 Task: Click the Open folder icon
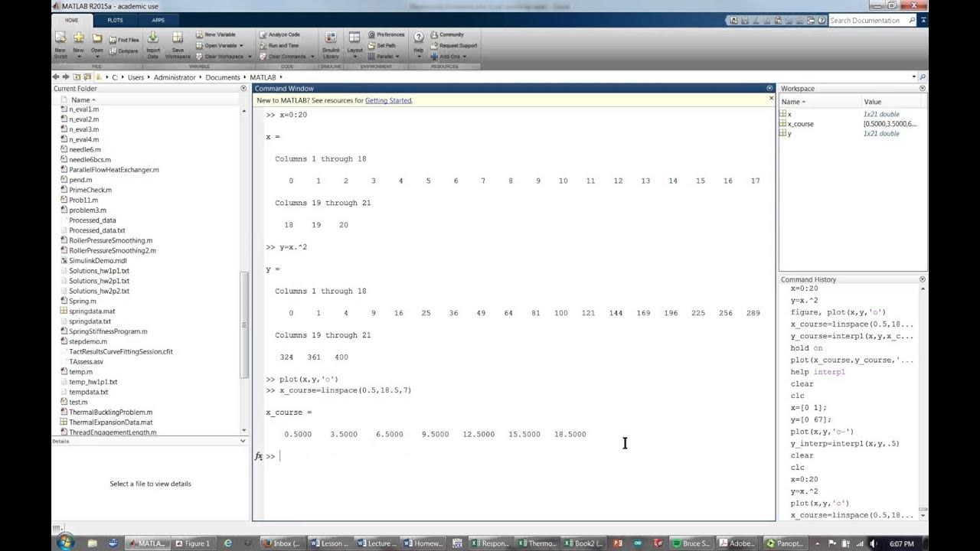(x=97, y=38)
